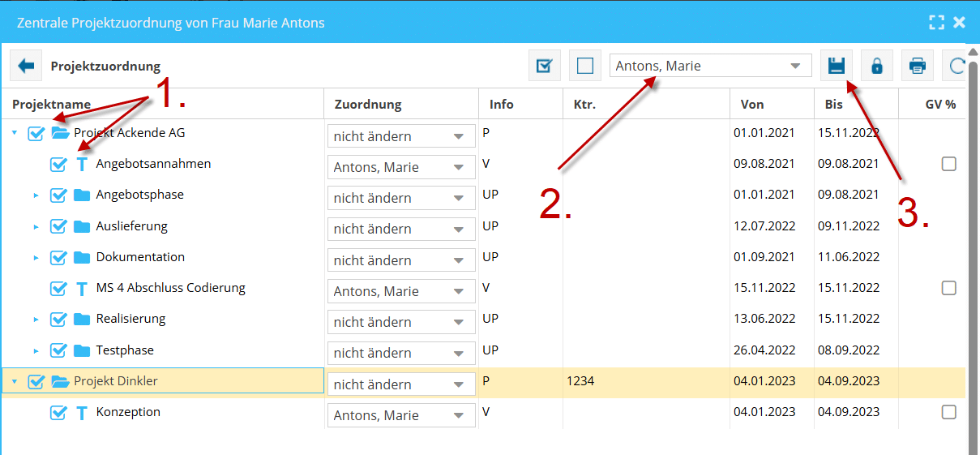Click the blue back arrow icon
Viewport: 980px width, 455px height.
pyautogui.click(x=26, y=67)
